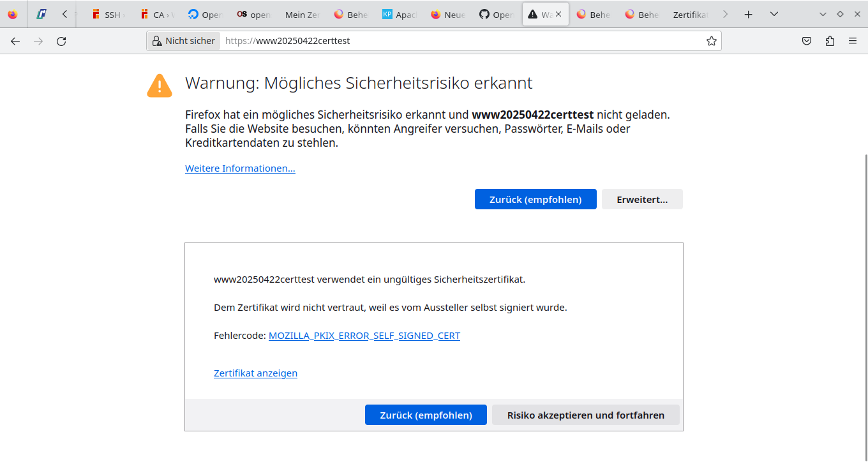
Task: Click the 'Erweitert…' button
Action: tap(642, 199)
